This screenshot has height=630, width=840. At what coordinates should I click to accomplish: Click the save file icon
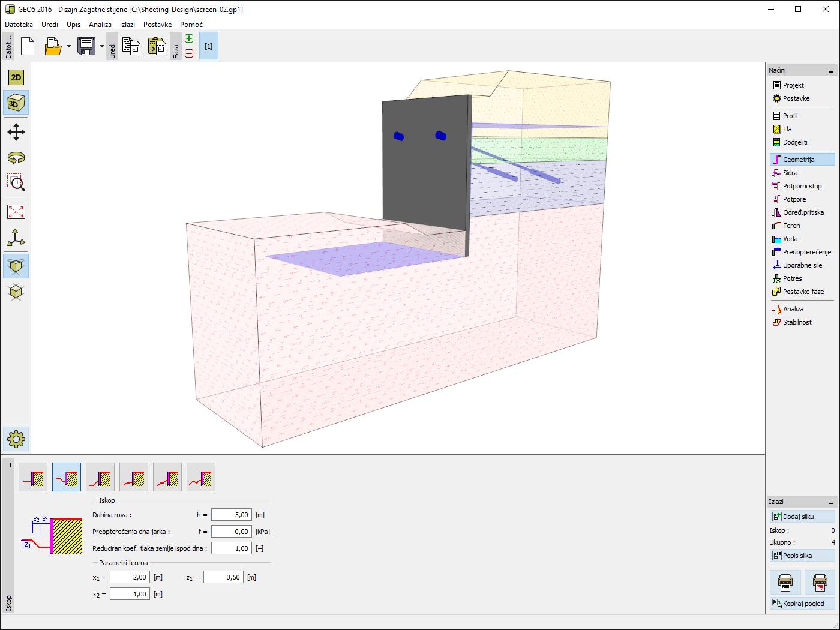[86, 46]
